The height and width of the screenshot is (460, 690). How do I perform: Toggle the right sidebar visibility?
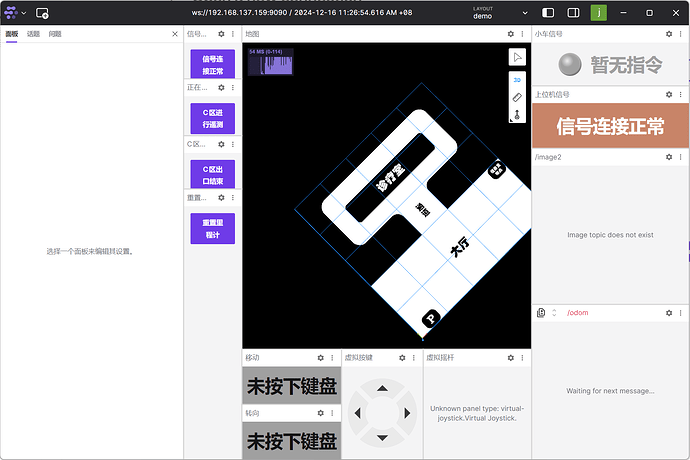pyautogui.click(x=574, y=13)
